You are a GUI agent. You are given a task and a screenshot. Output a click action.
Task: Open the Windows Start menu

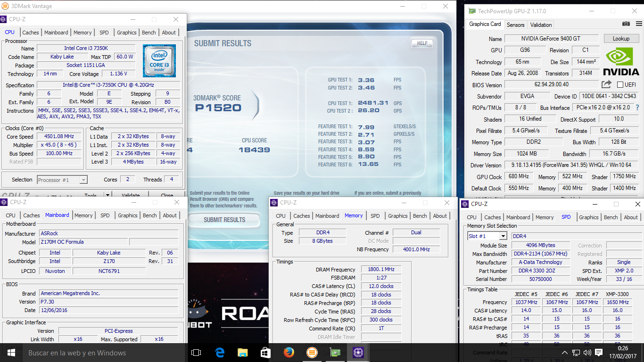point(11,353)
